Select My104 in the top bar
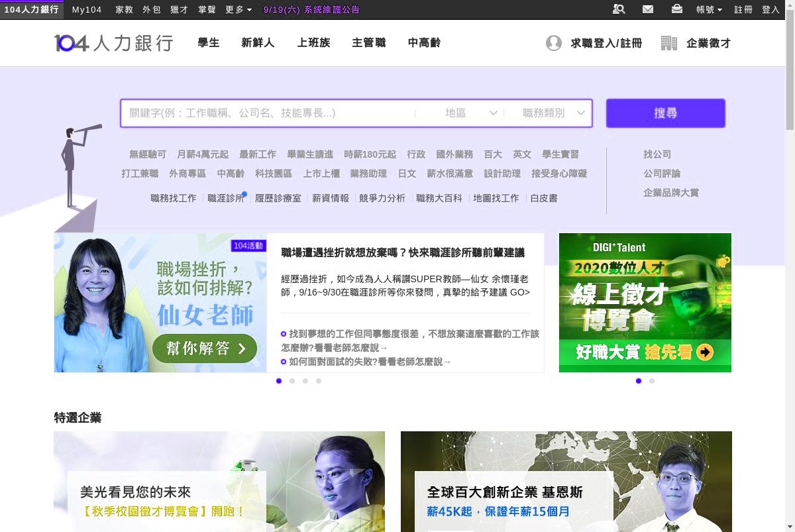This screenshot has width=795, height=532. (x=87, y=9)
